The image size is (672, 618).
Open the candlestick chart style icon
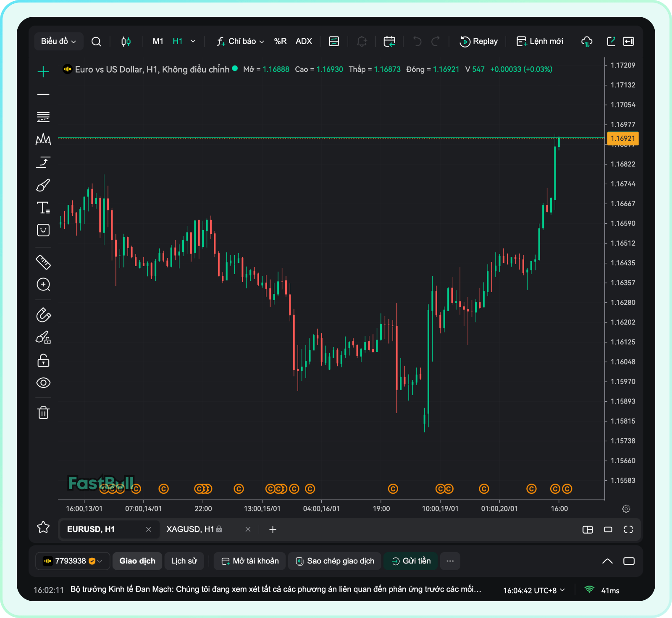[126, 42]
